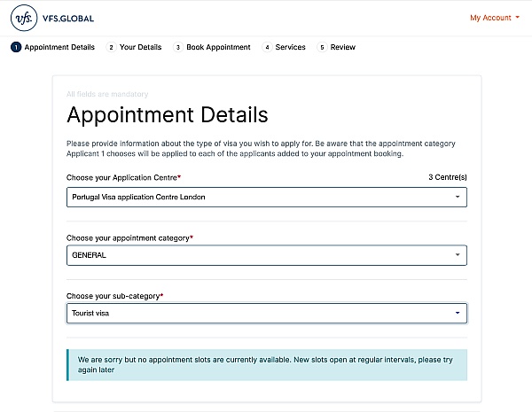
Task: Go to Your Details step
Action: pyautogui.click(x=140, y=47)
